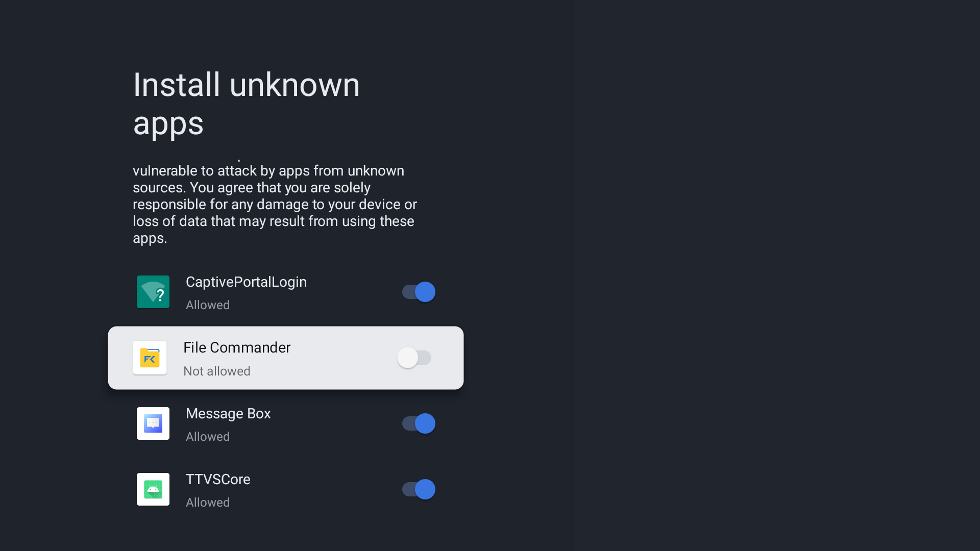980x551 pixels.
Task: Select the File Commander app name
Action: [237, 348]
